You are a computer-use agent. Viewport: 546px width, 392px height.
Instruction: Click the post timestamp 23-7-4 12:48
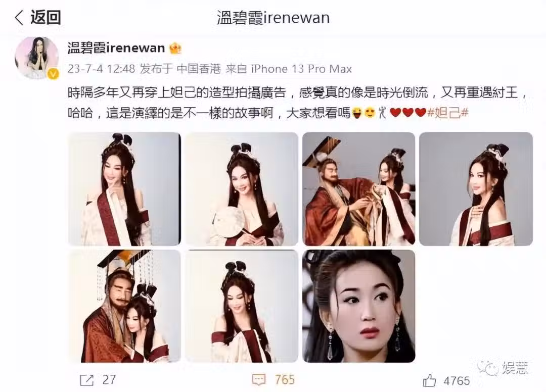[x=101, y=69]
